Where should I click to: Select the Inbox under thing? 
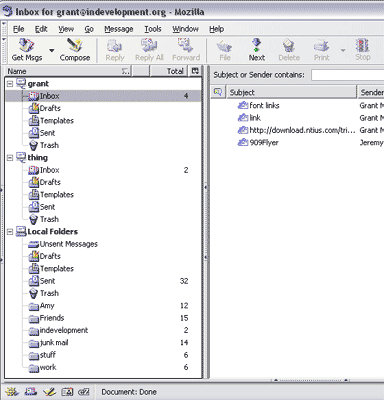(103, 170)
